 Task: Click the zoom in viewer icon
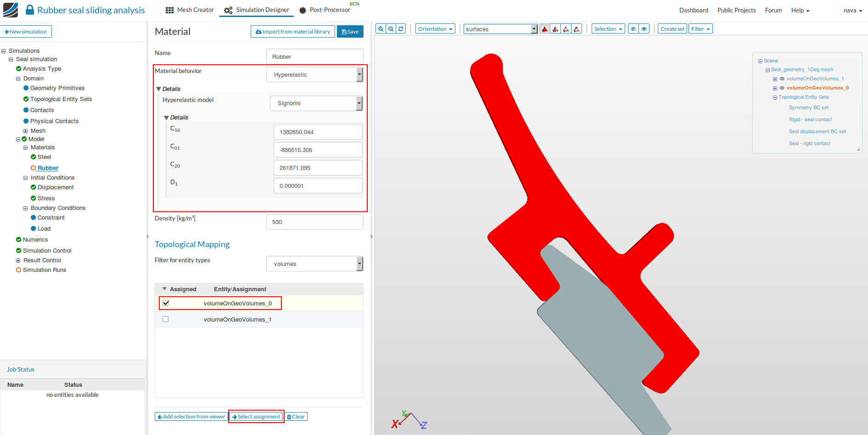coord(381,29)
